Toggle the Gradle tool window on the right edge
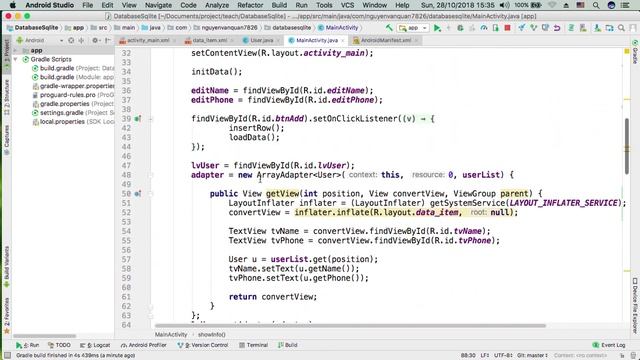 (x=635, y=52)
